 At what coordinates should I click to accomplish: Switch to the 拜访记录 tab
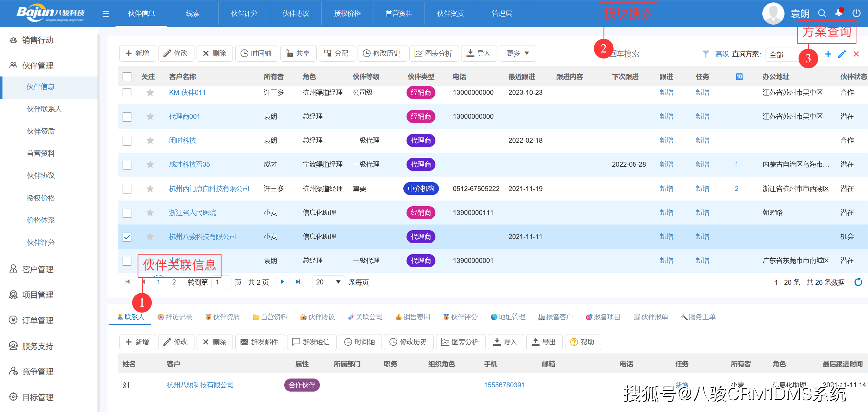pos(175,317)
